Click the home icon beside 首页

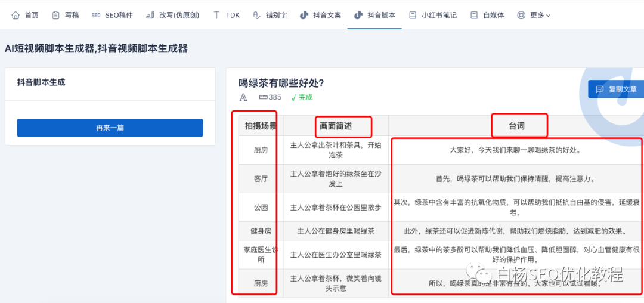click(x=16, y=16)
